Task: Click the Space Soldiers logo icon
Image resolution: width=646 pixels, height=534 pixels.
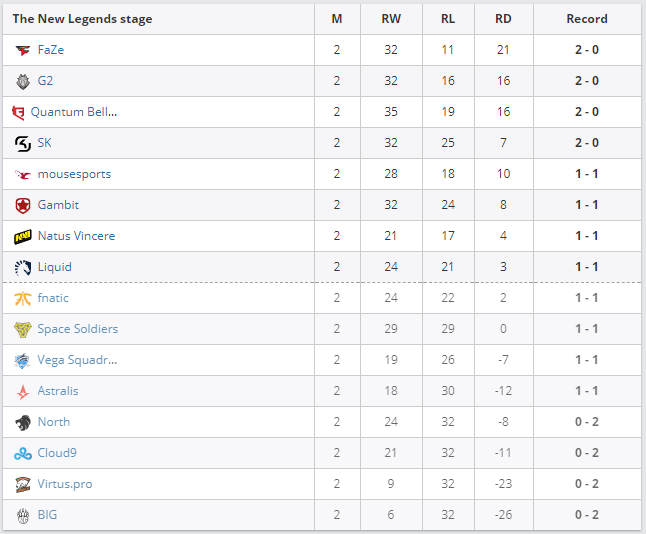Action: 23,329
